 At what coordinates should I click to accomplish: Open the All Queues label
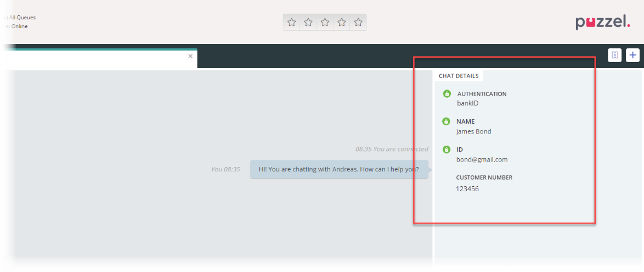[x=22, y=18]
